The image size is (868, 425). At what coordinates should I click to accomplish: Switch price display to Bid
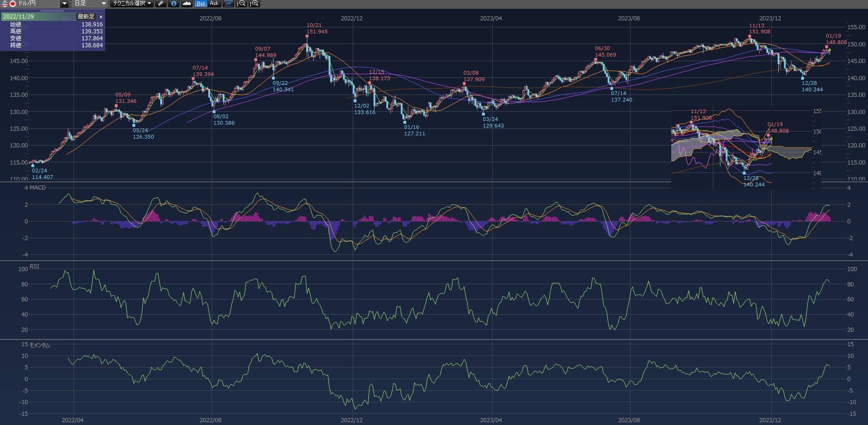[200, 4]
